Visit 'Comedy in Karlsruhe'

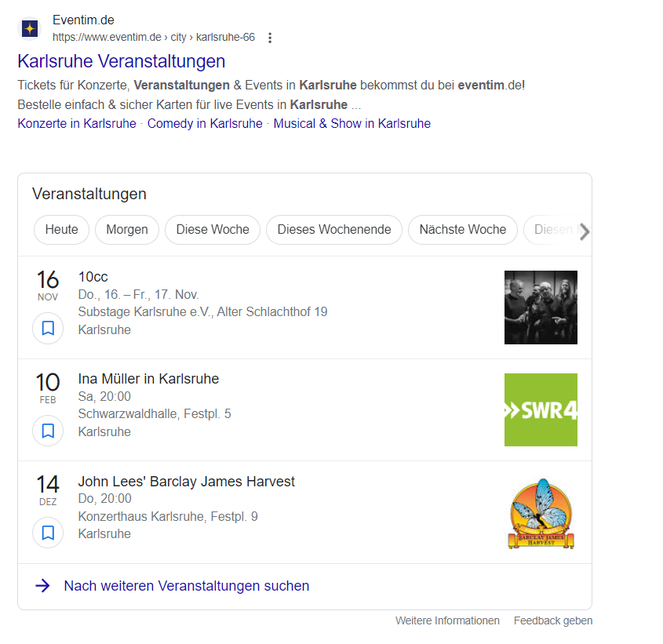(x=205, y=123)
